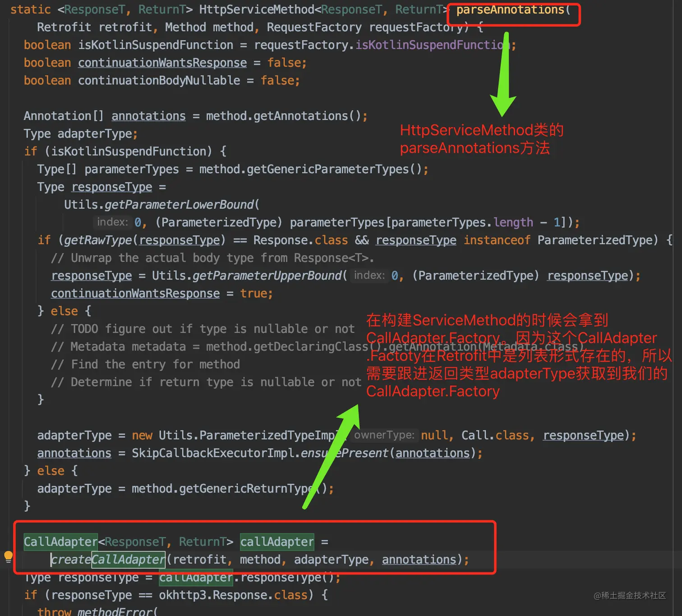Image resolution: width=682 pixels, height=616 pixels.
Task: Click method.getGenericReturnType() call
Action: pos(229,488)
